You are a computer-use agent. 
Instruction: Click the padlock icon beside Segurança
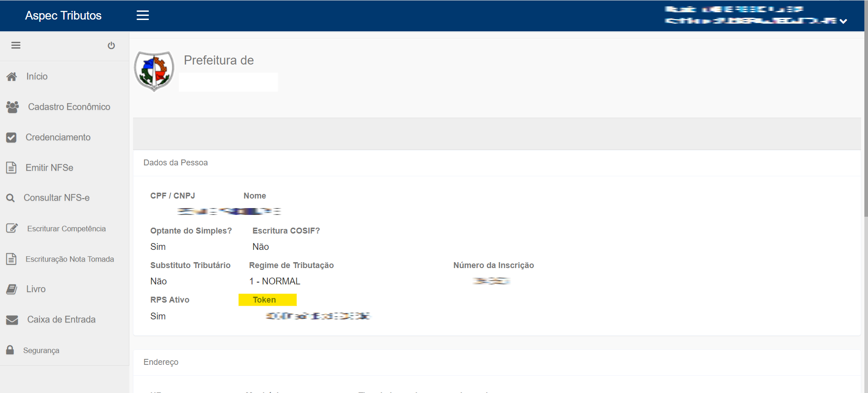click(10, 350)
